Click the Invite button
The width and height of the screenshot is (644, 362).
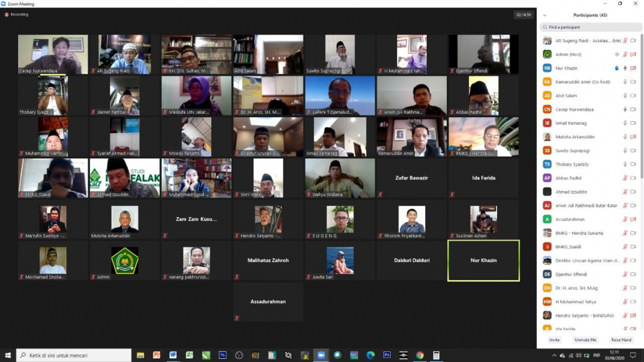[x=554, y=340]
